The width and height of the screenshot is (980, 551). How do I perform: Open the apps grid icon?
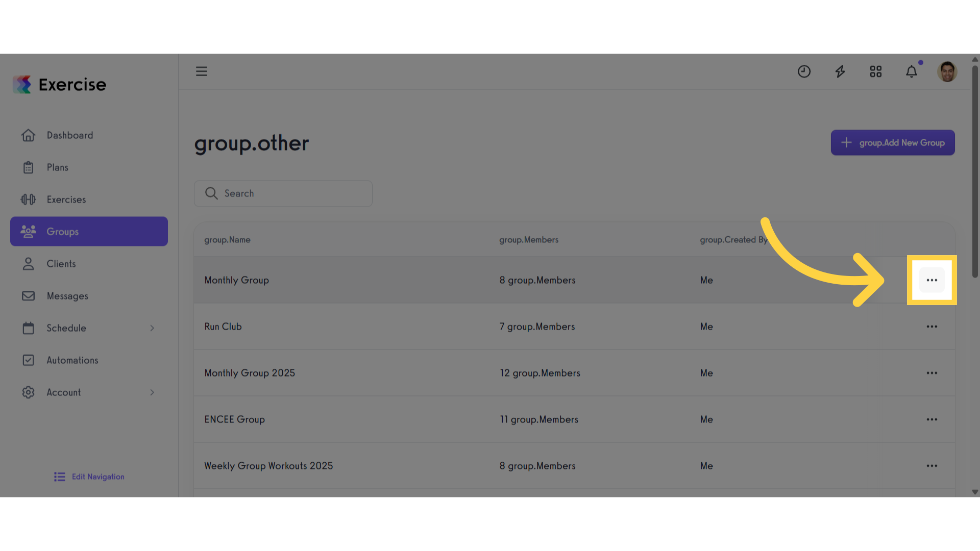click(x=876, y=71)
